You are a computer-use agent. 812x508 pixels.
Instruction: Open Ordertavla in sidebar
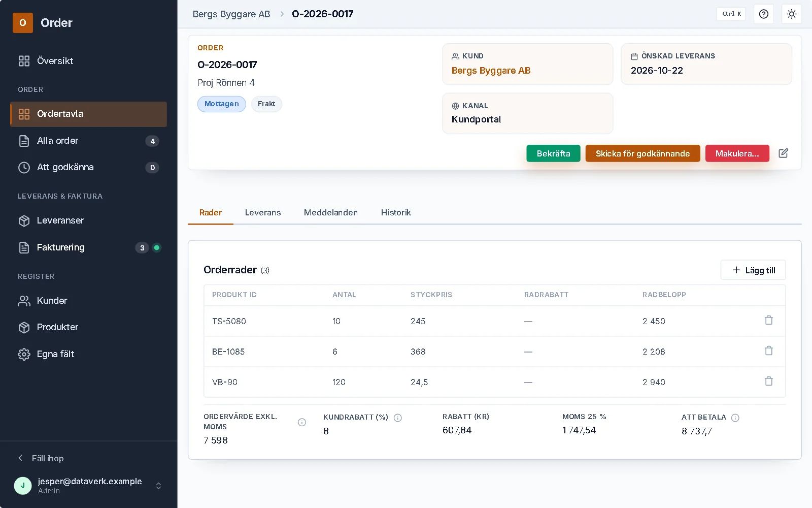click(88, 114)
